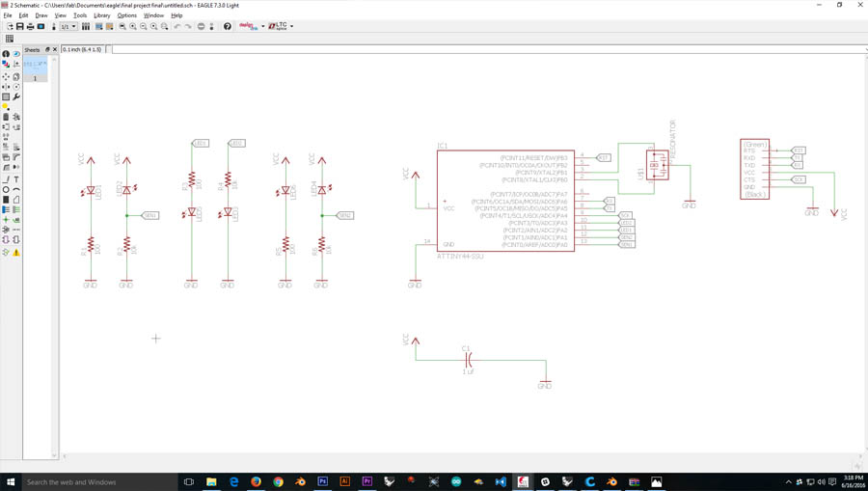
Task: Click the Zoom in magnifier icon
Action: click(x=133, y=26)
